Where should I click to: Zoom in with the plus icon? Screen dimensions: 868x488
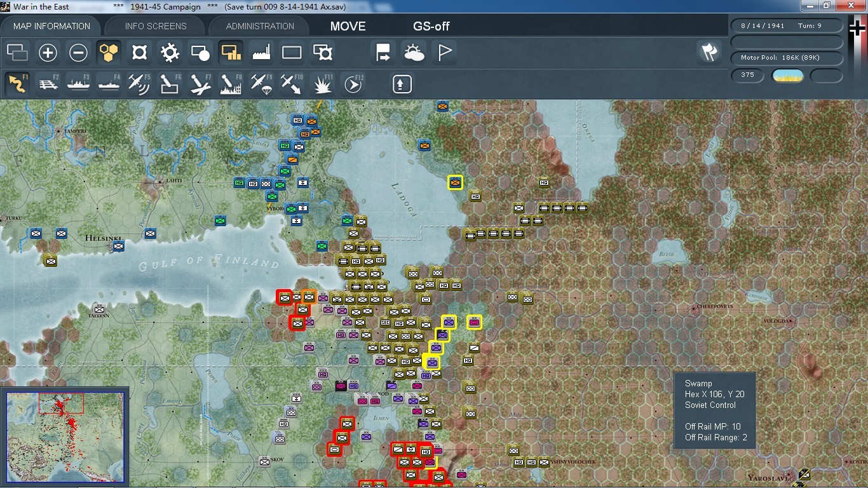48,52
